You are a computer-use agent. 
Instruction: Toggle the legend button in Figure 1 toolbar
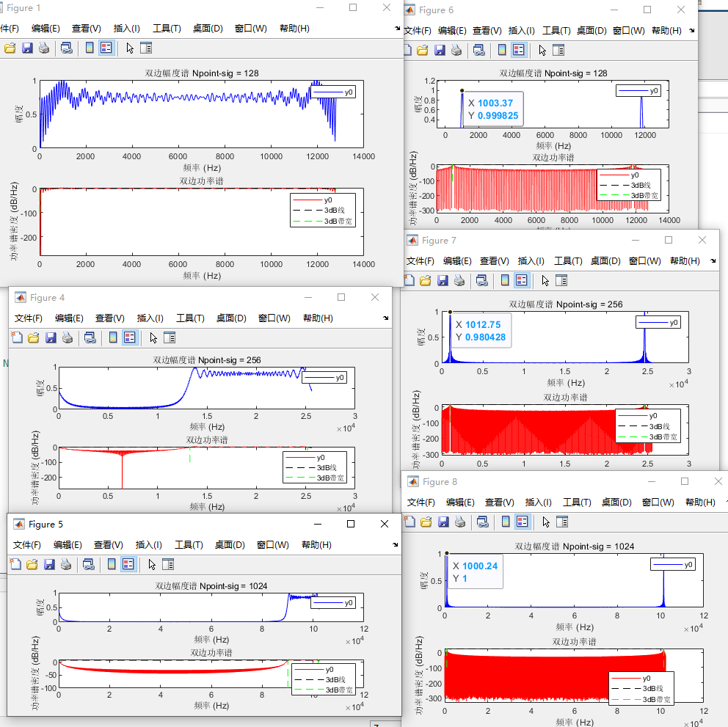pos(106,48)
